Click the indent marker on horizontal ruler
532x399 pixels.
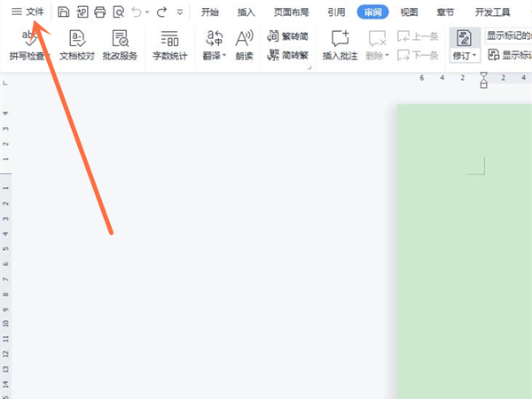click(x=483, y=80)
